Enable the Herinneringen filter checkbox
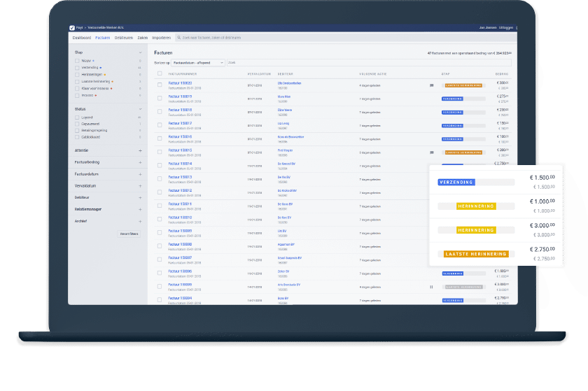Image resolution: width=588 pixels, height=391 pixels. click(x=77, y=75)
